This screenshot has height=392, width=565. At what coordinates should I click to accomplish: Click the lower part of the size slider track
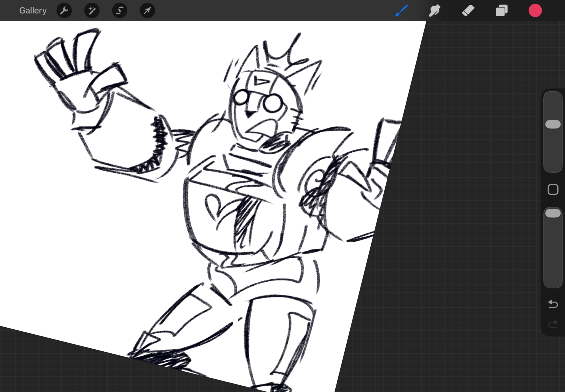point(553,158)
